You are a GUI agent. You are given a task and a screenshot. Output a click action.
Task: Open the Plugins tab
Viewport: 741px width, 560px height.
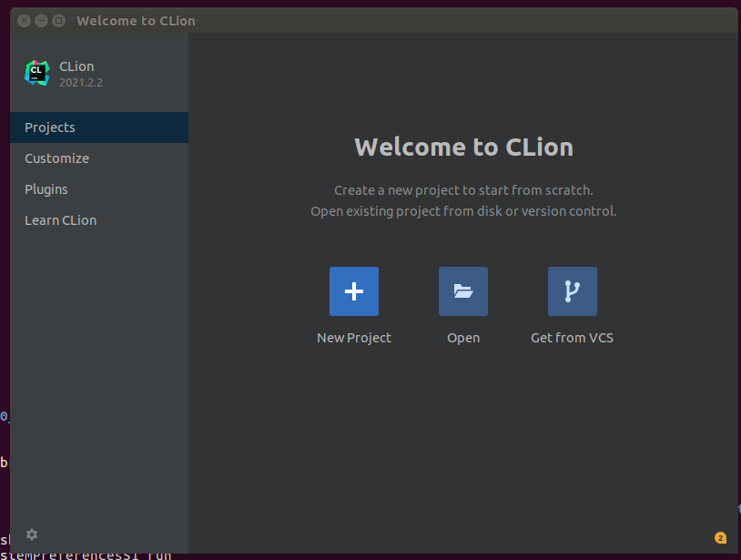[99, 189]
